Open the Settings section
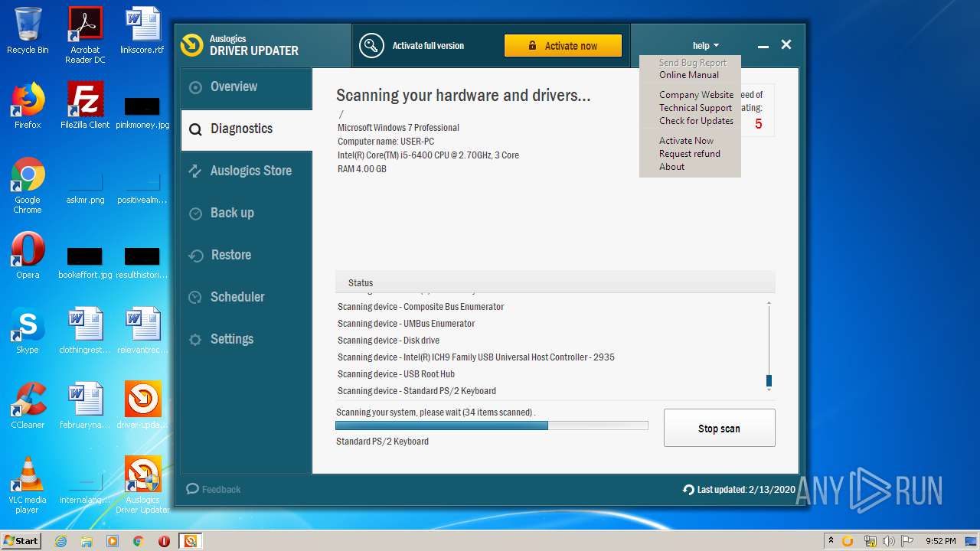The height and width of the screenshot is (551, 980). [247, 340]
